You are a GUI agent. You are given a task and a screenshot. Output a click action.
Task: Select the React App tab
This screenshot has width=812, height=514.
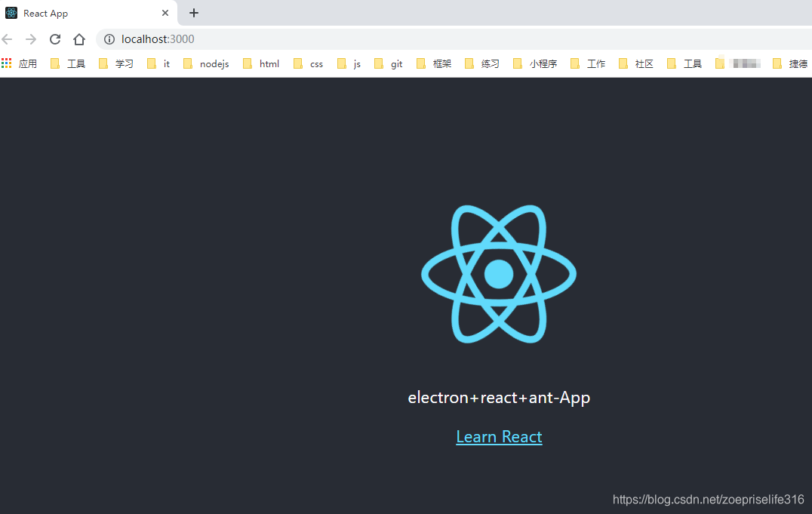tap(88, 13)
